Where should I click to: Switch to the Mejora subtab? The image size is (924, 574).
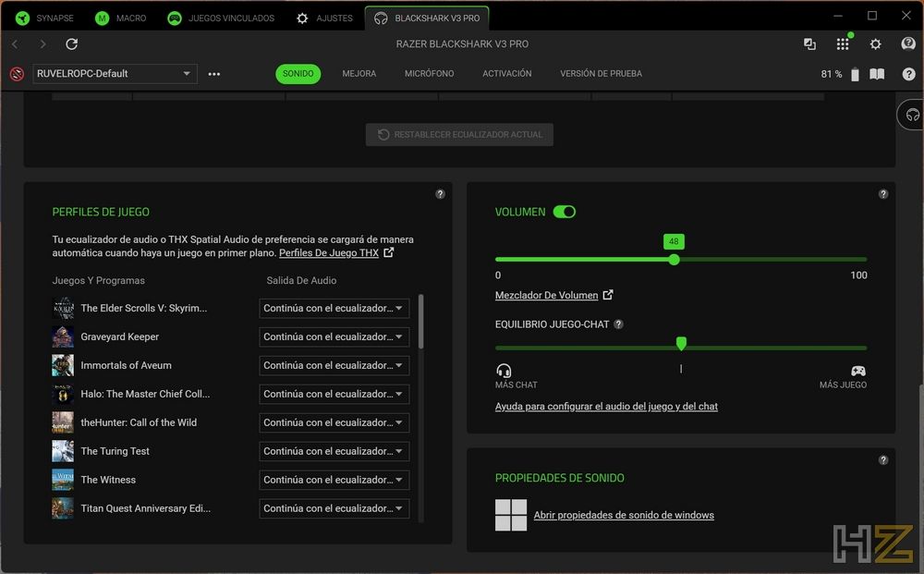359,74
